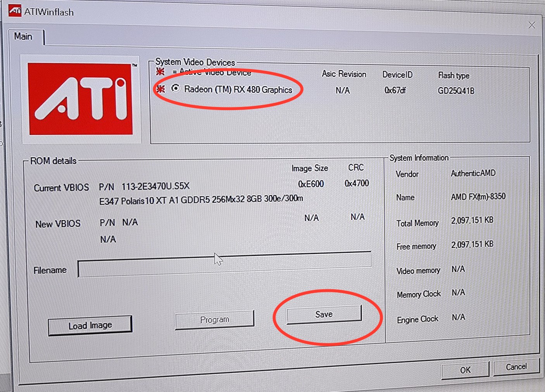Click the Load Image button
This screenshot has width=545, height=392.
[90, 325]
